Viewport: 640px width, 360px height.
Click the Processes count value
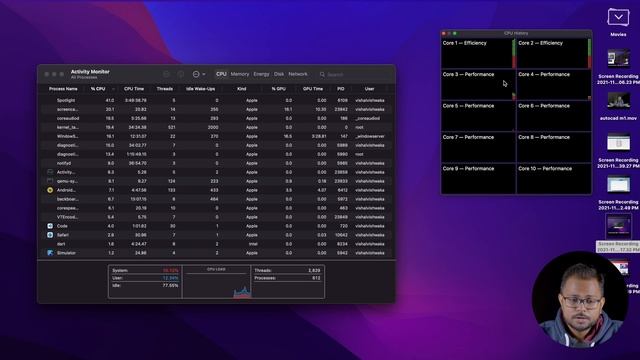click(x=316, y=278)
